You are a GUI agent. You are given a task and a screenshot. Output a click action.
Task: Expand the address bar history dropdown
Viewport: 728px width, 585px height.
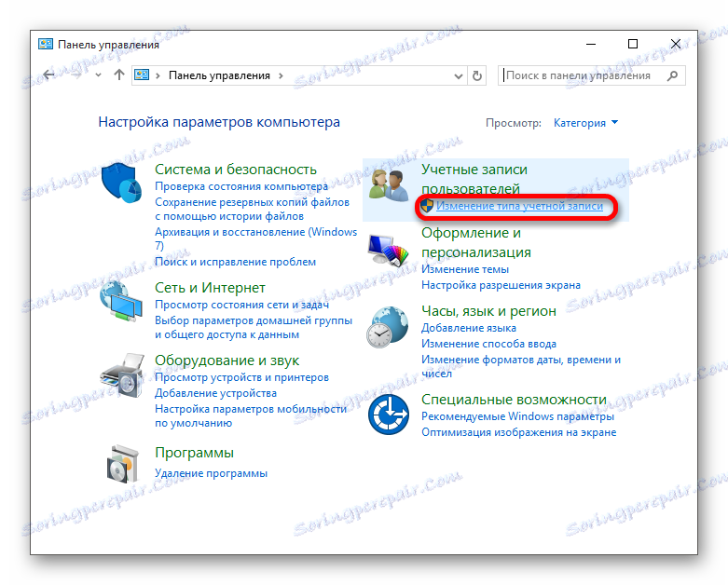[459, 76]
